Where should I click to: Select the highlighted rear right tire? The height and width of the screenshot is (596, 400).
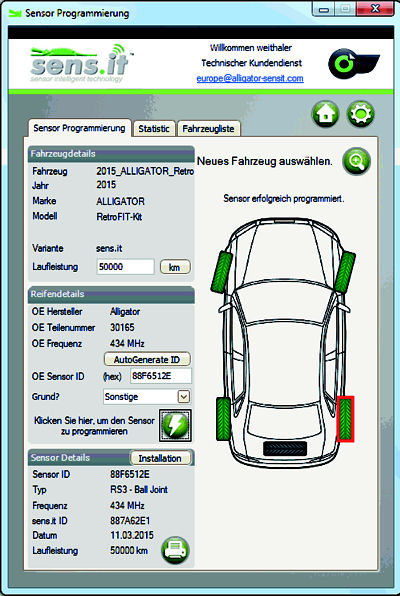point(345,419)
